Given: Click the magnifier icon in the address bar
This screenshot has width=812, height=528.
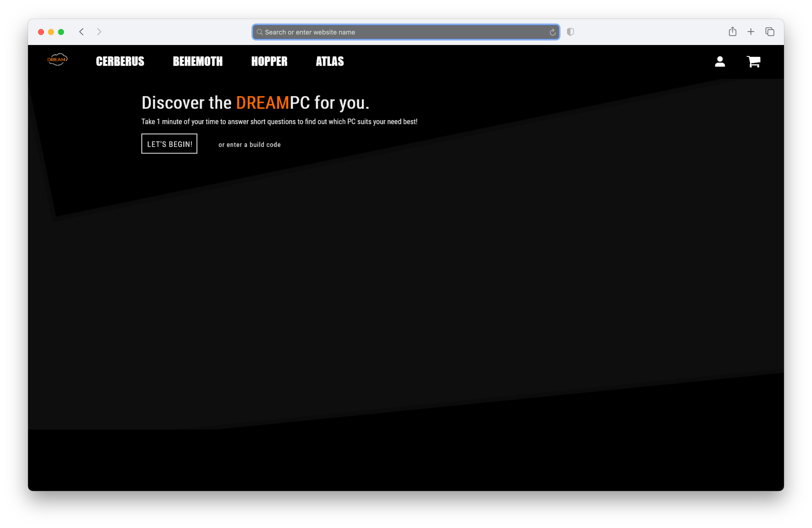Looking at the screenshot, I should coord(260,32).
